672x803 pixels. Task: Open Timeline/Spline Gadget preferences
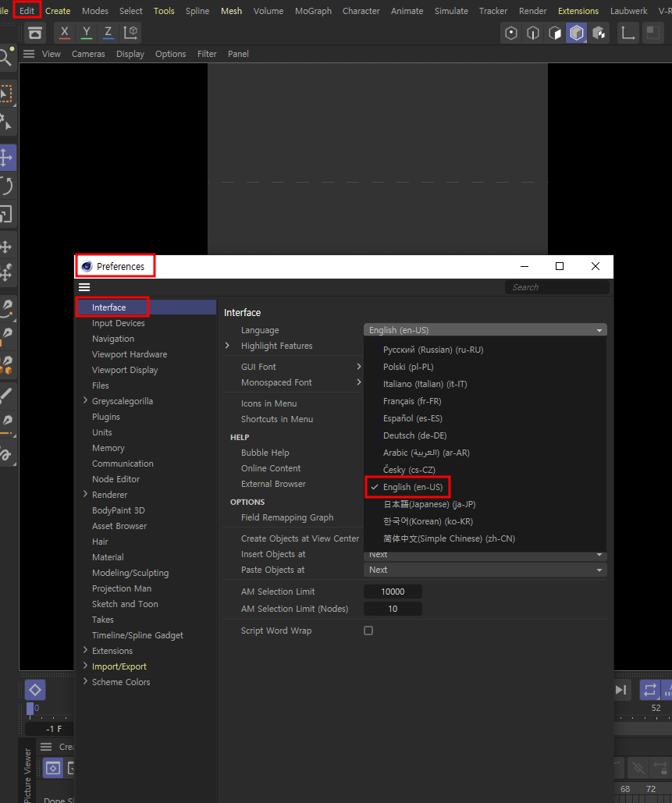pyautogui.click(x=137, y=635)
